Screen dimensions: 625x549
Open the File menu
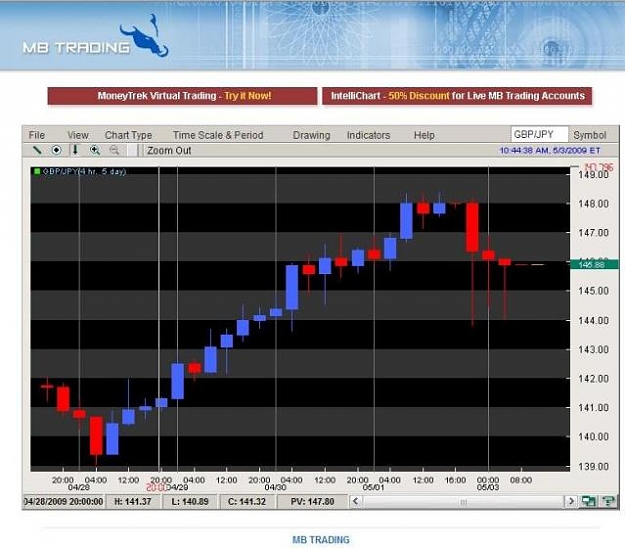click(37, 135)
